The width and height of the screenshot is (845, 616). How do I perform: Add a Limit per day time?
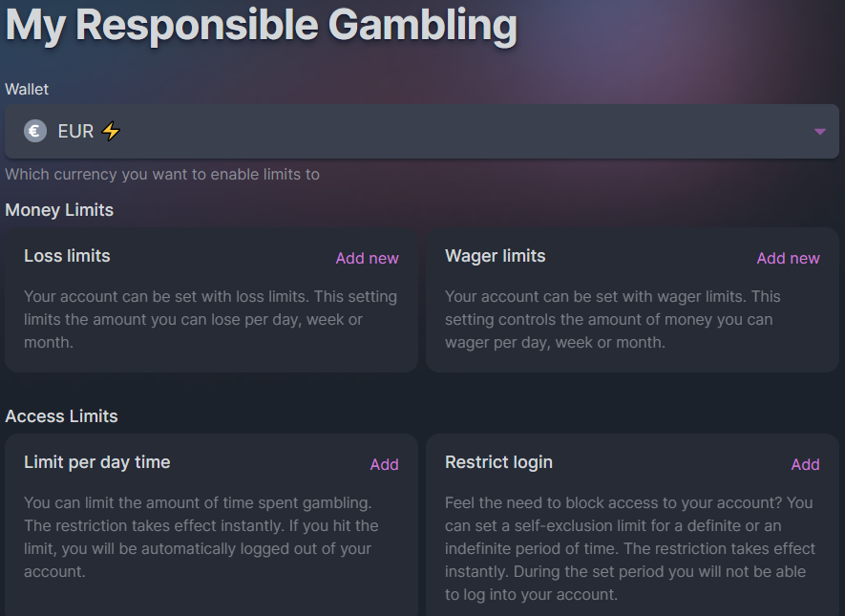384,464
